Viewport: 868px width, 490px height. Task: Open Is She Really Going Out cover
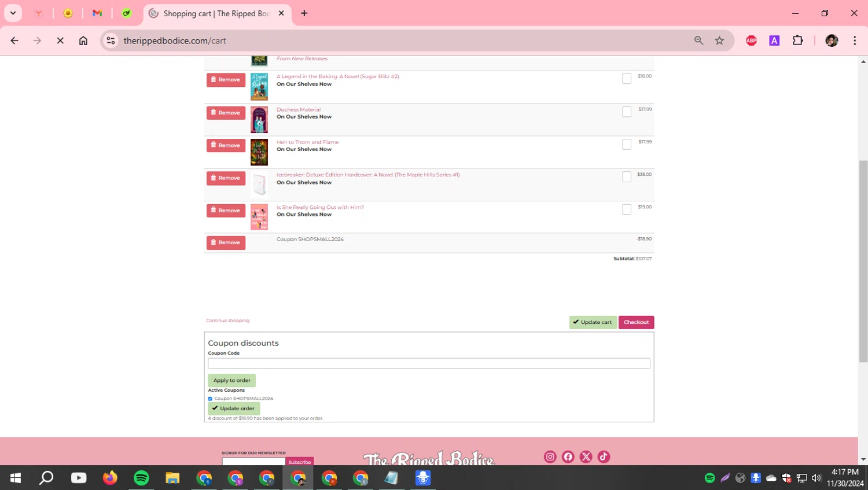(x=259, y=217)
